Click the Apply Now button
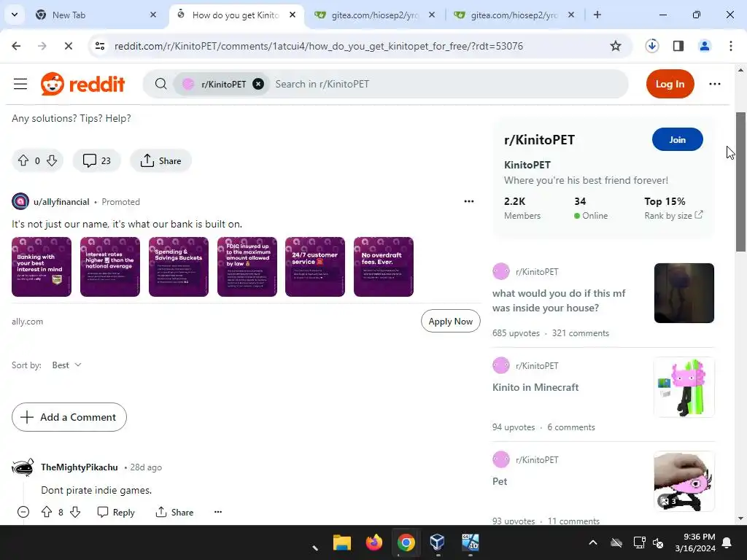Screen dimensions: 747x560 [450, 322]
